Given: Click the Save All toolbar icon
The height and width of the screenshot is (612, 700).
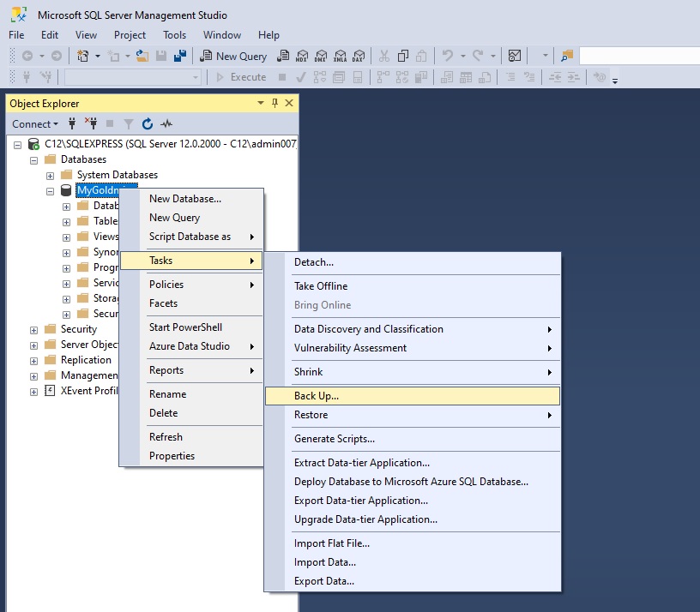Looking at the screenshot, I should [x=180, y=57].
